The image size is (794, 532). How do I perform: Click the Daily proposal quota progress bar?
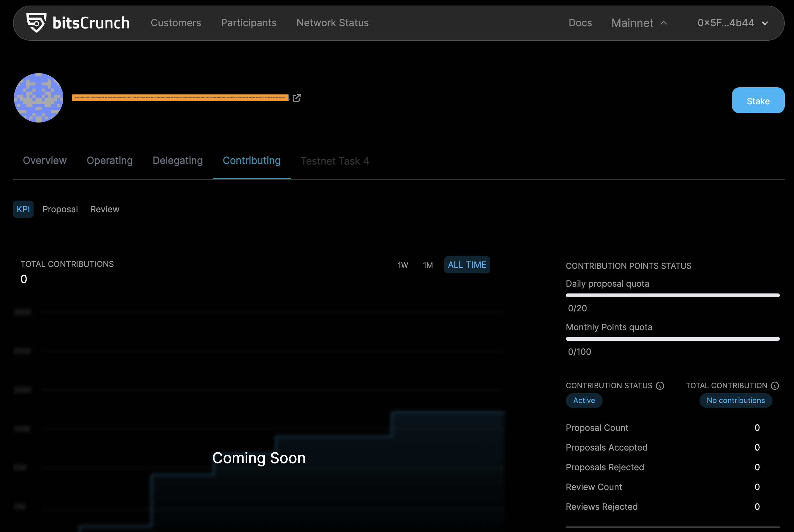tap(673, 296)
